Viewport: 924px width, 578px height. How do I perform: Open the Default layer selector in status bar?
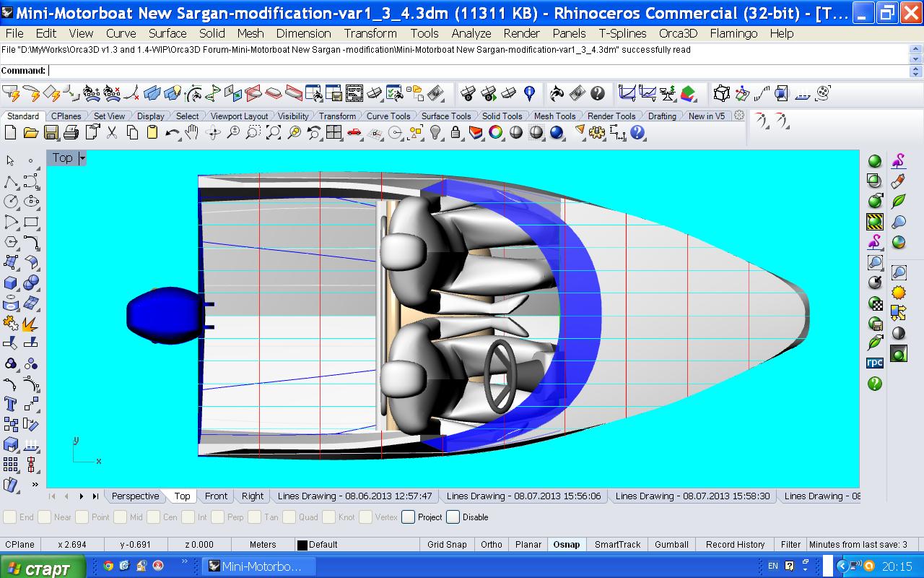(318, 545)
